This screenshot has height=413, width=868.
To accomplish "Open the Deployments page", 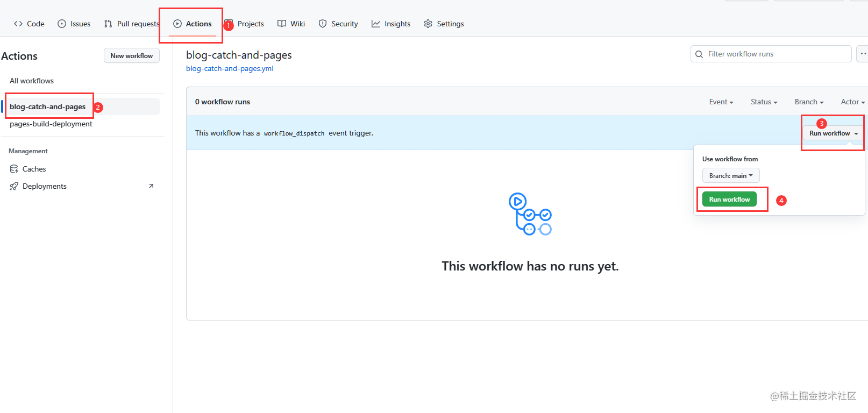I will point(82,186).
